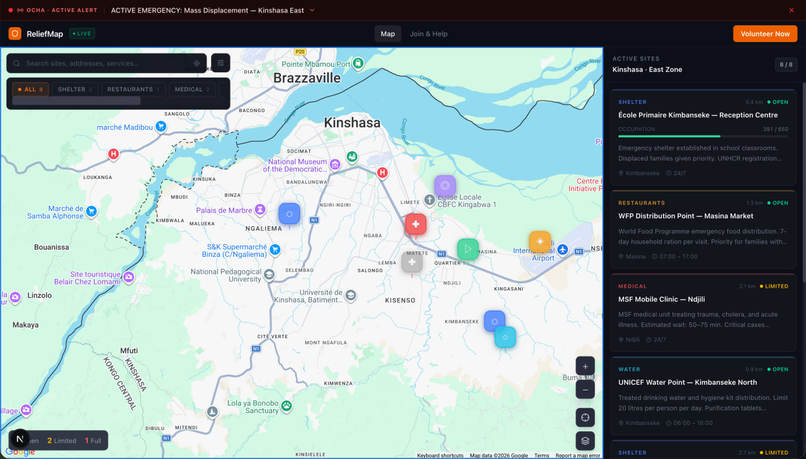Click Pointe Mbamou Port map pin

358,63
